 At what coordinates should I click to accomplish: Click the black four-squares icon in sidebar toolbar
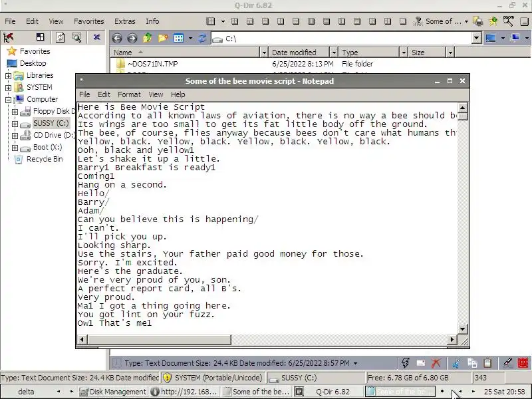pyautogui.click(x=41, y=37)
